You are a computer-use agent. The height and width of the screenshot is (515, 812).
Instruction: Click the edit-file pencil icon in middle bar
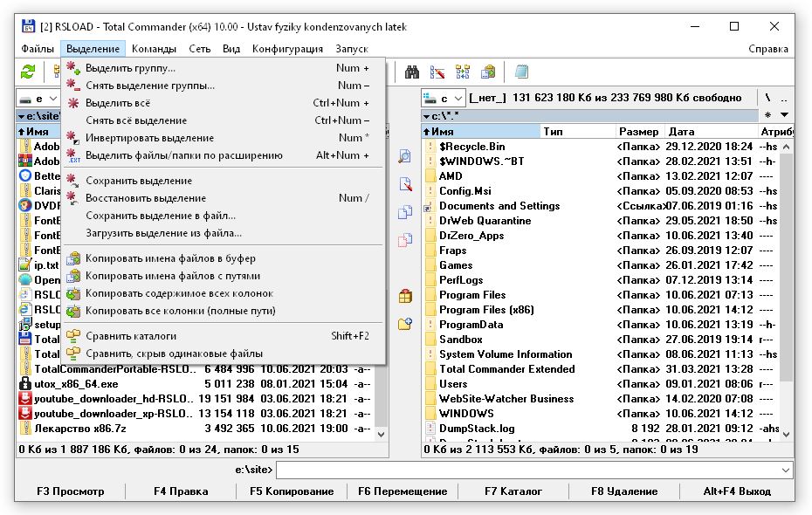pos(405,184)
